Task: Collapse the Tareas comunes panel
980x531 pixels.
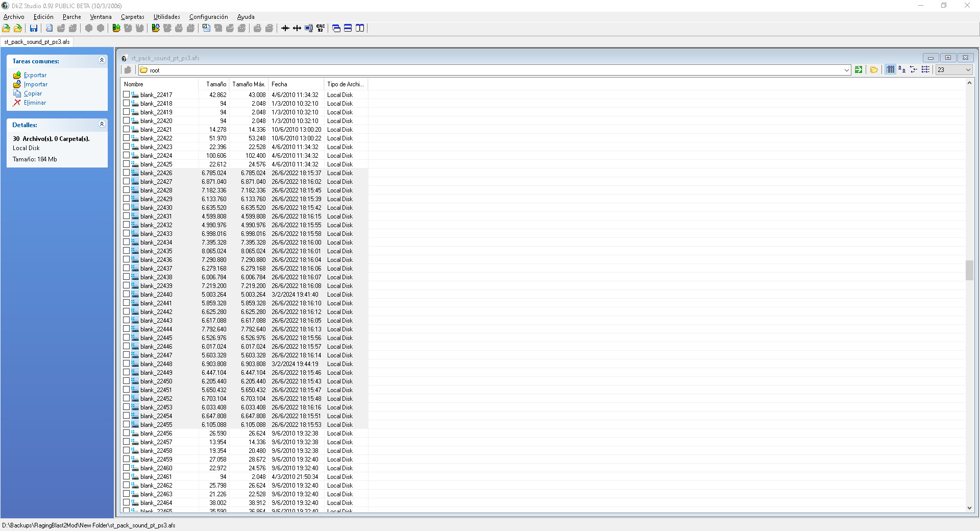Action: tap(102, 60)
